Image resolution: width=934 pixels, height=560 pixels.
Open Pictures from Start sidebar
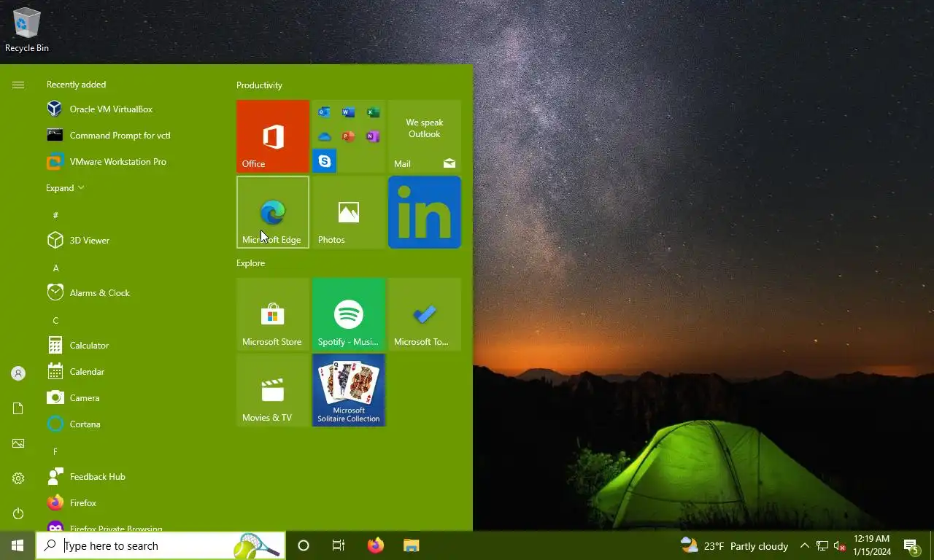(18, 443)
